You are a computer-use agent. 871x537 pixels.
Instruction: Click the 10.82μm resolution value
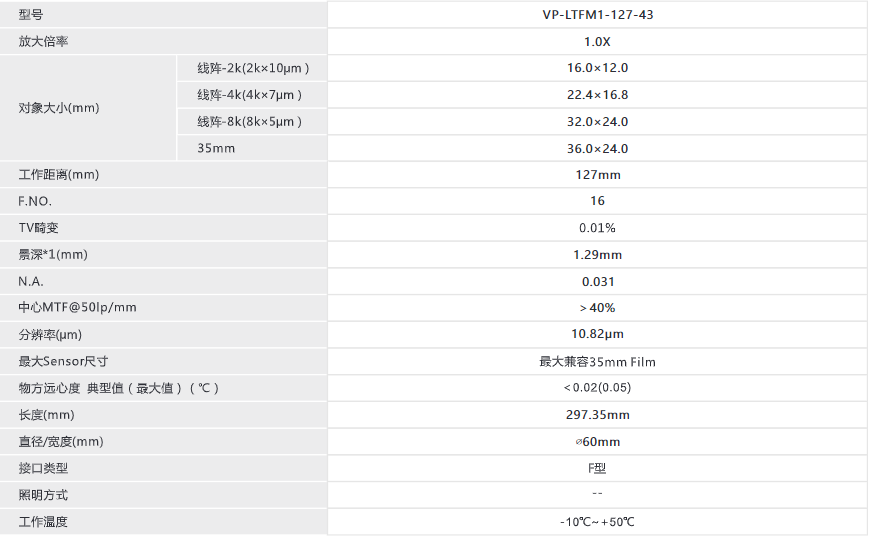click(x=598, y=334)
